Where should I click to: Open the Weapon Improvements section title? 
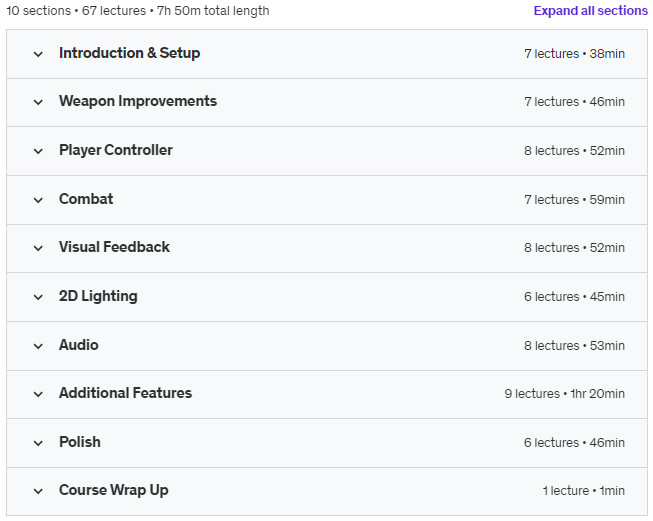[138, 101]
